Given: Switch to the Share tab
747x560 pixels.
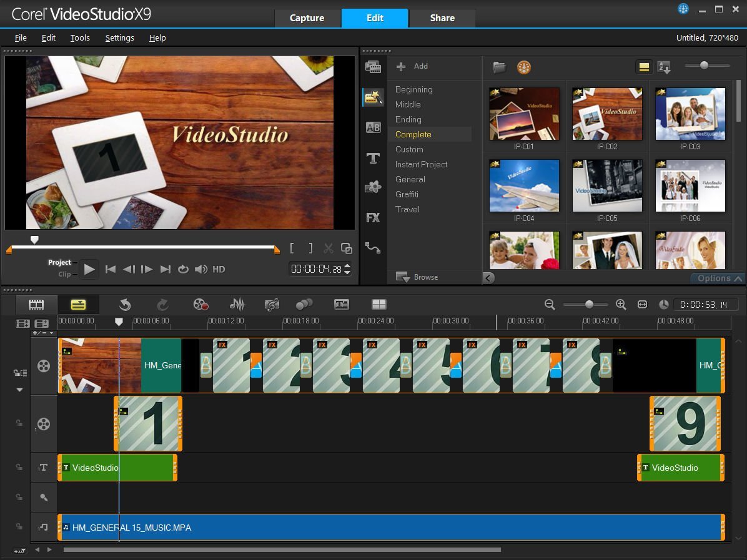Looking at the screenshot, I should point(442,18).
